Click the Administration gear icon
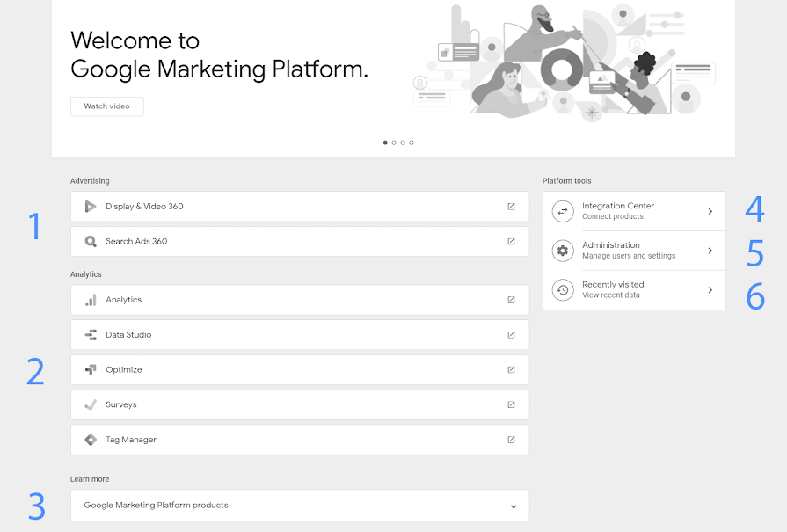787x532 pixels. pyautogui.click(x=563, y=251)
